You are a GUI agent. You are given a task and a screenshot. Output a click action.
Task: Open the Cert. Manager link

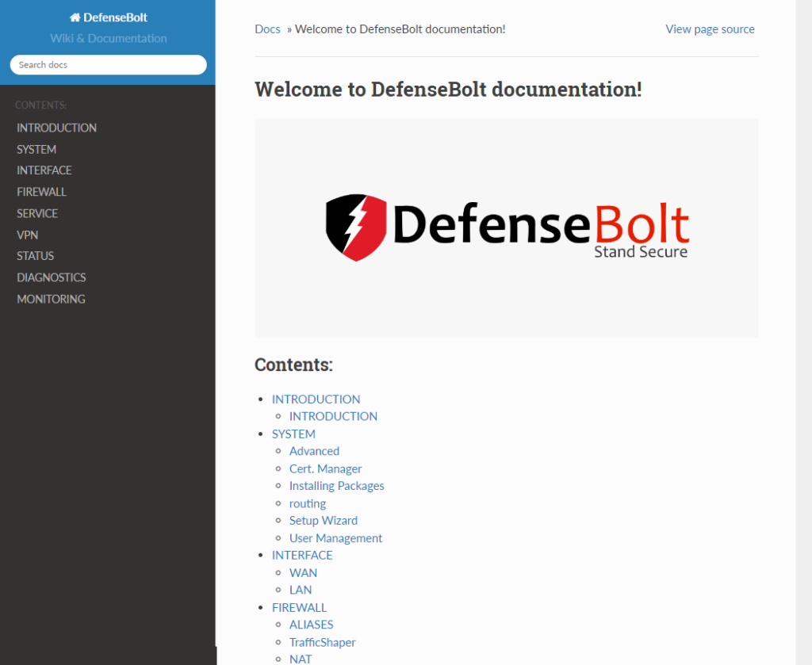pyautogui.click(x=325, y=468)
